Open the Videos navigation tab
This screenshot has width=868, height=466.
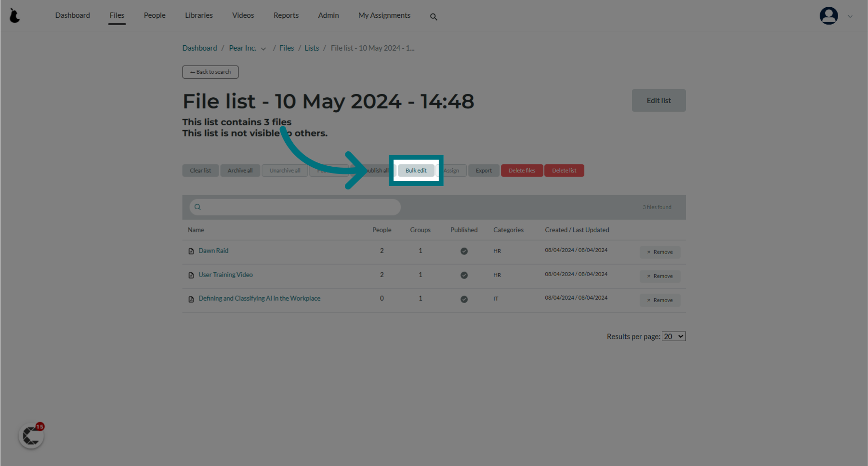(243, 15)
